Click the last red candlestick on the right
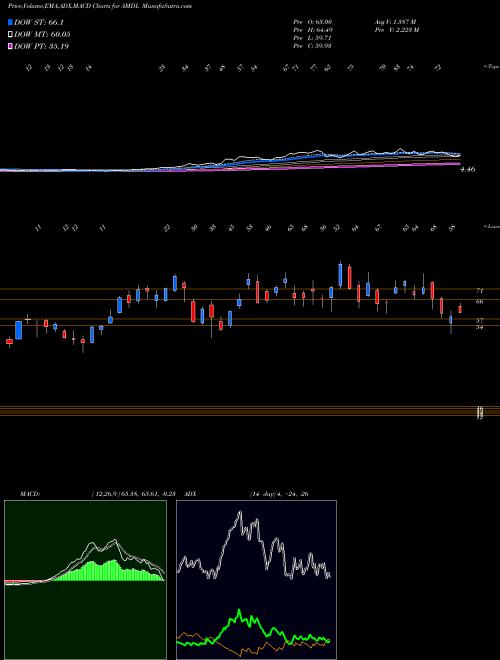This screenshot has width=500, height=660. click(460, 309)
